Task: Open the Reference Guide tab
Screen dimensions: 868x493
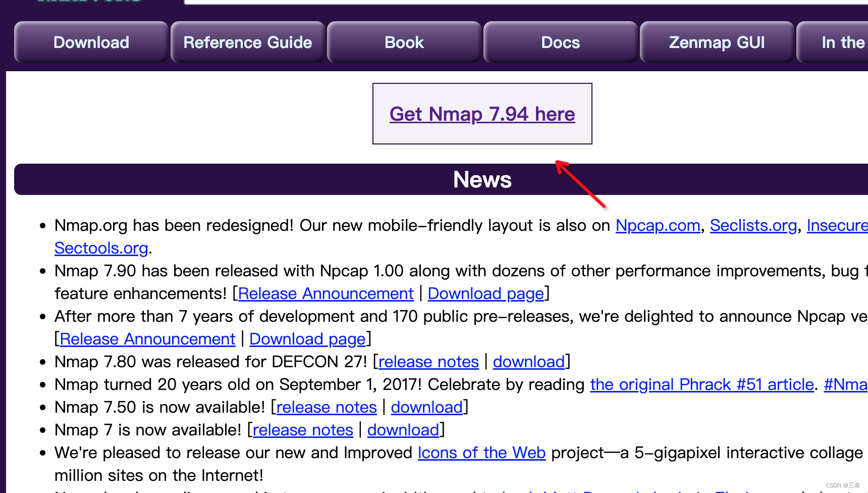Action: coord(248,42)
